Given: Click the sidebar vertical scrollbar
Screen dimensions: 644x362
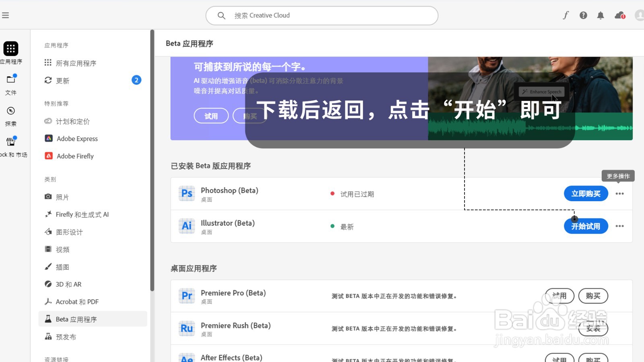Looking at the screenshot, I should pyautogui.click(x=152, y=160).
